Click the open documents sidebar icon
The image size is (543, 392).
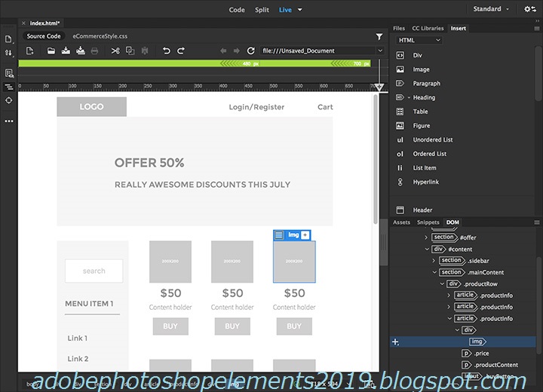(8, 38)
